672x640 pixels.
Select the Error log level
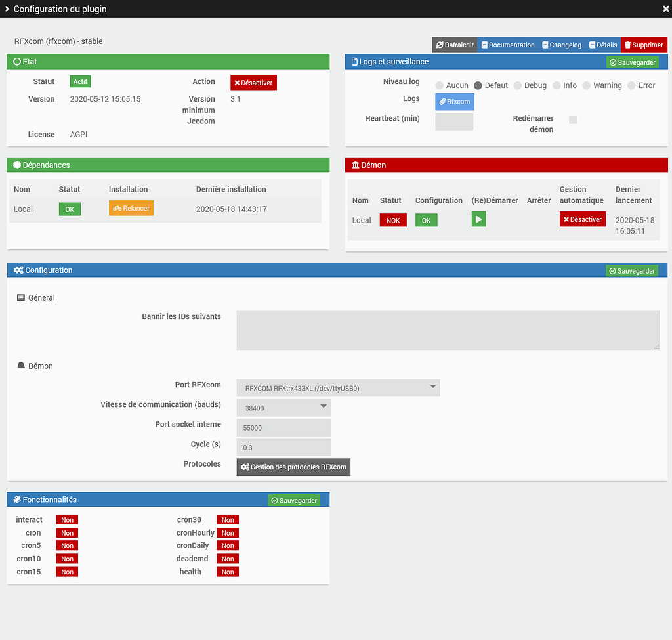[x=631, y=85]
